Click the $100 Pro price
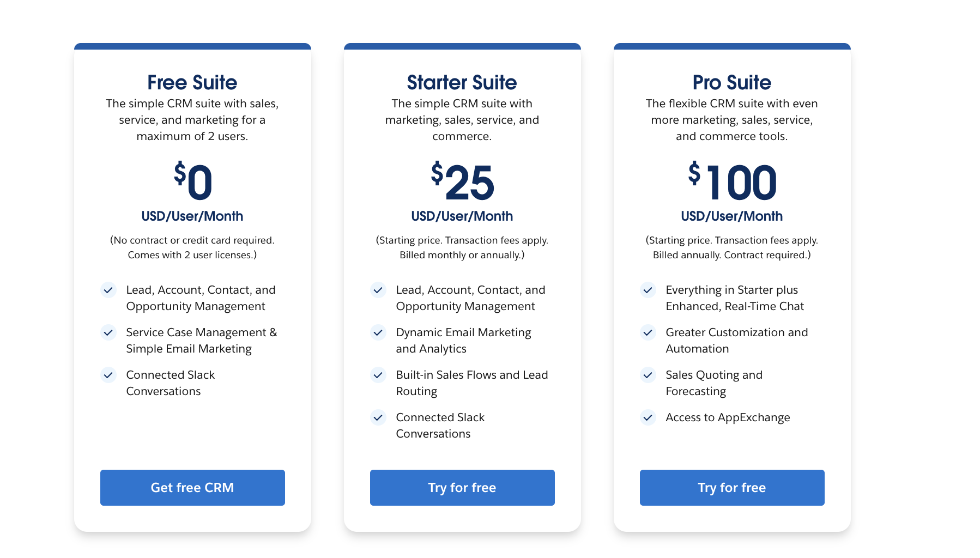980x558 pixels. point(732,182)
